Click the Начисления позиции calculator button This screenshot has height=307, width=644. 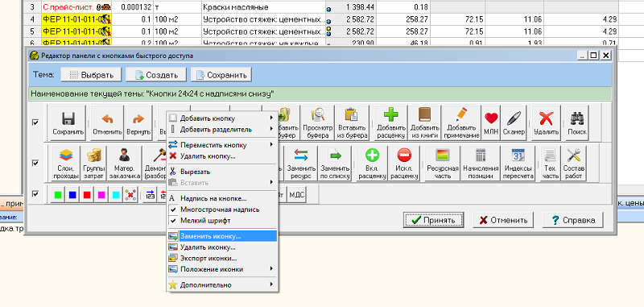coord(480,163)
